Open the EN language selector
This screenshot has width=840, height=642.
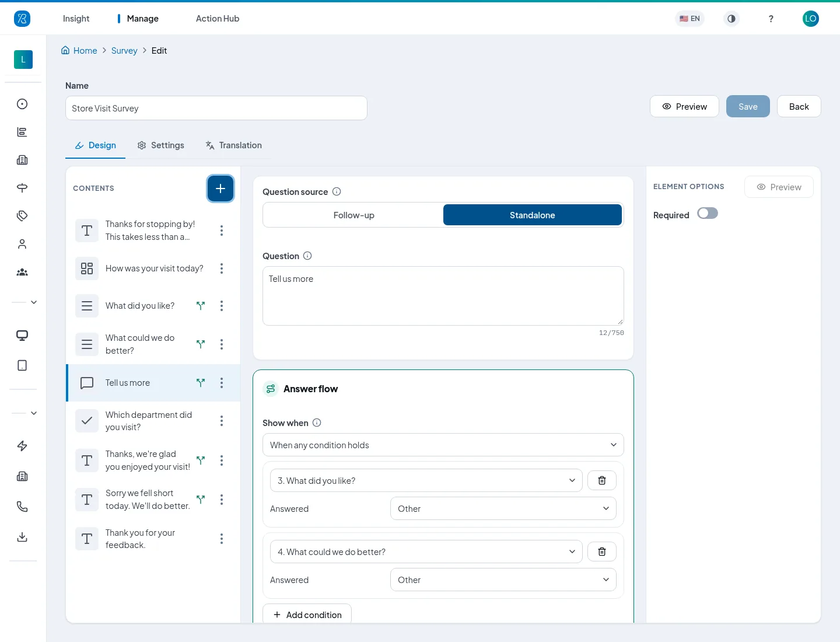[x=689, y=19]
